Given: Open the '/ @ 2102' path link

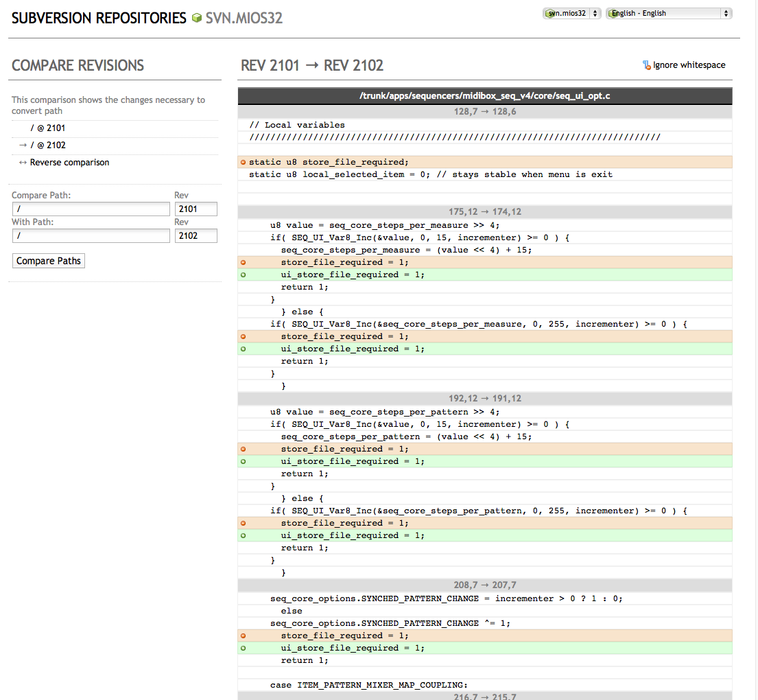Looking at the screenshot, I should [48, 145].
